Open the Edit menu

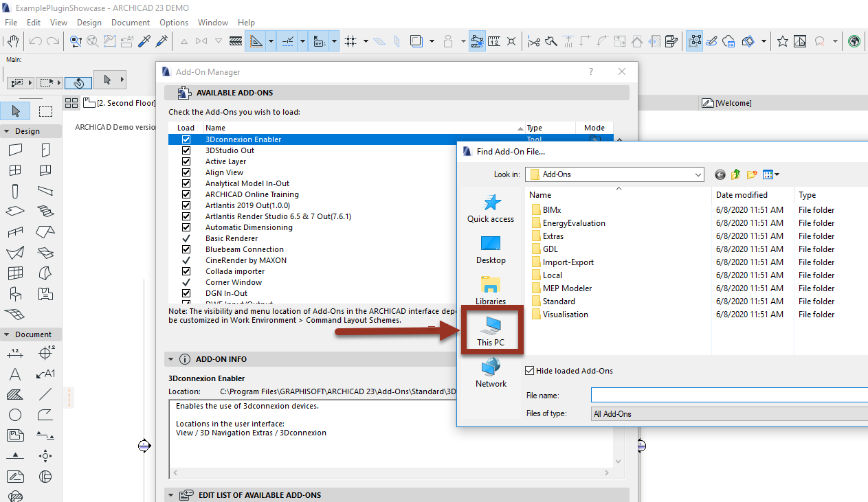(34, 23)
